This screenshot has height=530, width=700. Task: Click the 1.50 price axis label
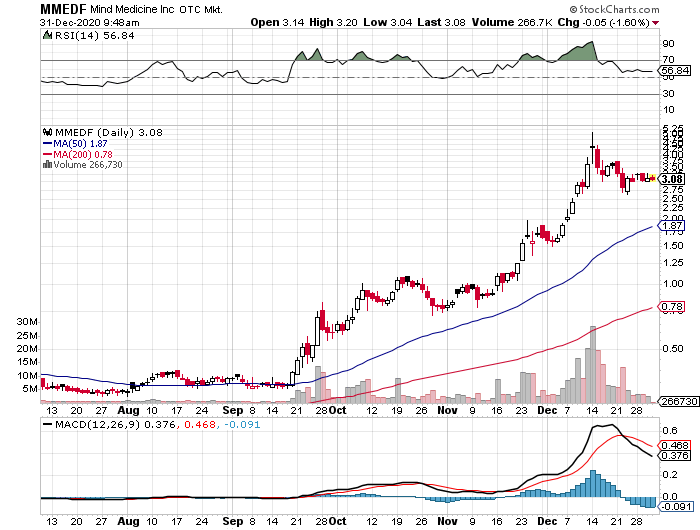pyautogui.click(x=673, y=246)
